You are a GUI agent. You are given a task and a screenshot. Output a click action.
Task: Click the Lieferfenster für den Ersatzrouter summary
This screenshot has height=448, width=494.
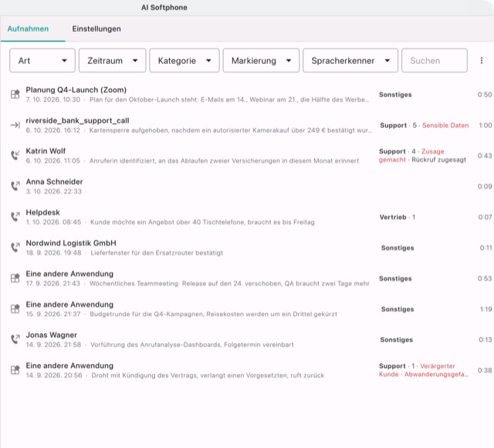157,253
